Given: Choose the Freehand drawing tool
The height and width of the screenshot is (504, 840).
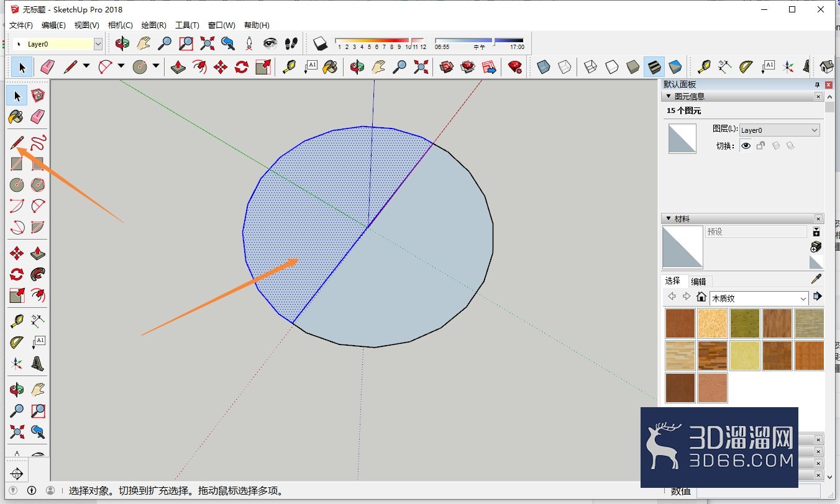Looking at the screenshot, I should tap(38, 143).
